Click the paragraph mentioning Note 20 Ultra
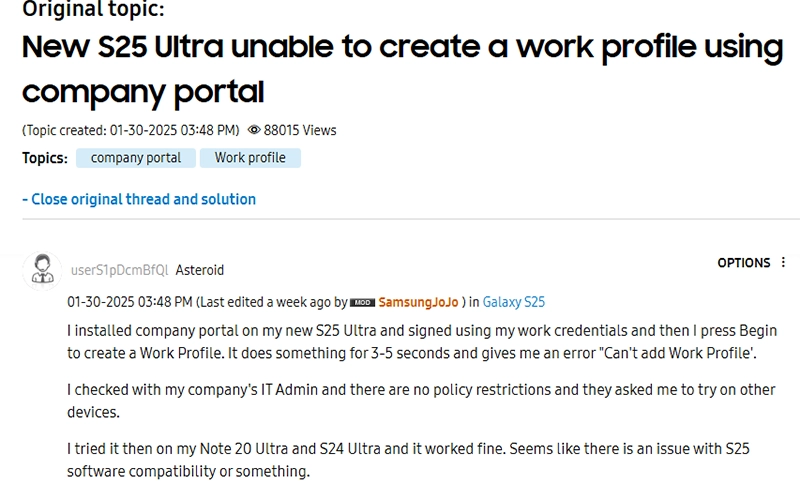This screenshot has height=500, width=800. coord(408,460)
